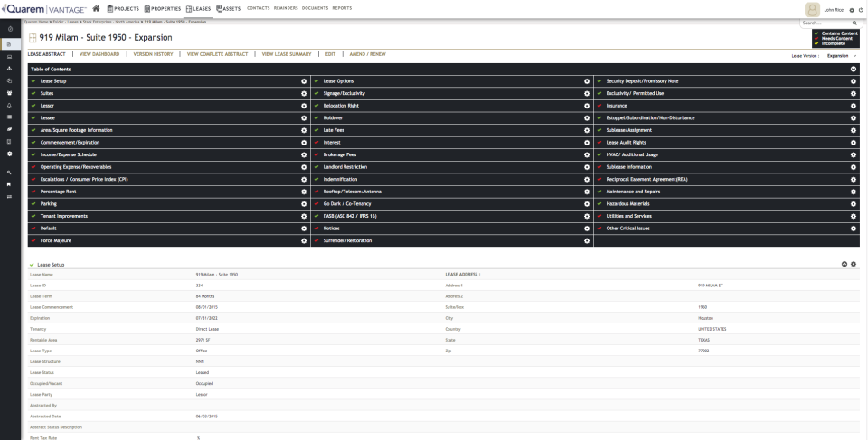Open gear options for Hazardous Materials row
This screenshot has width=868, height=440.
[853, 203]
